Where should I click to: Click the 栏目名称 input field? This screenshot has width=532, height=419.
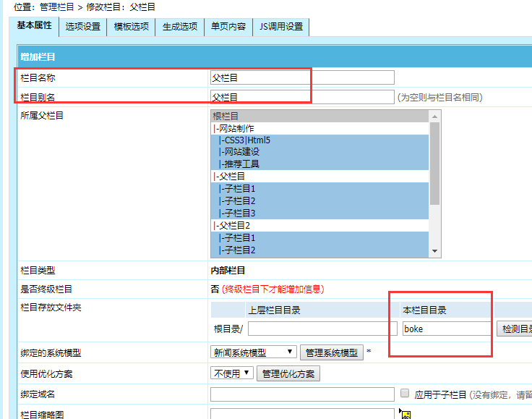(302, 77)
